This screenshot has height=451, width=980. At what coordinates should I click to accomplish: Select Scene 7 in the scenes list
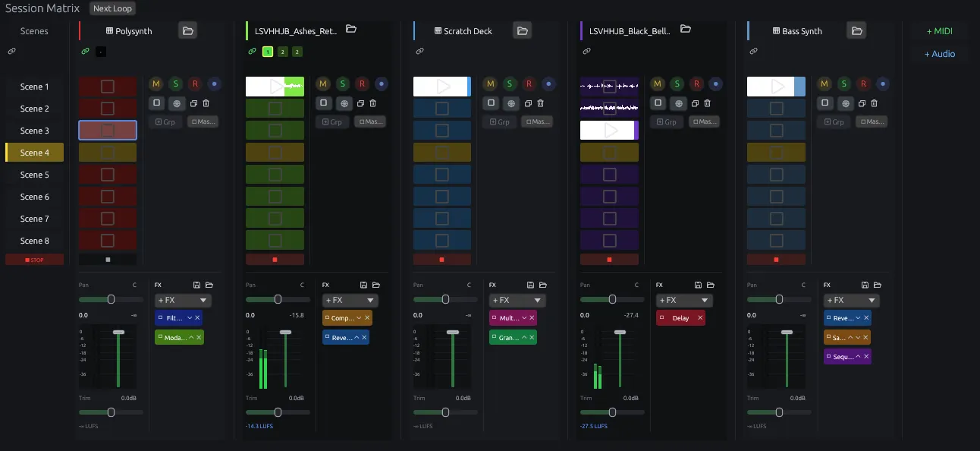click(34, 219)
